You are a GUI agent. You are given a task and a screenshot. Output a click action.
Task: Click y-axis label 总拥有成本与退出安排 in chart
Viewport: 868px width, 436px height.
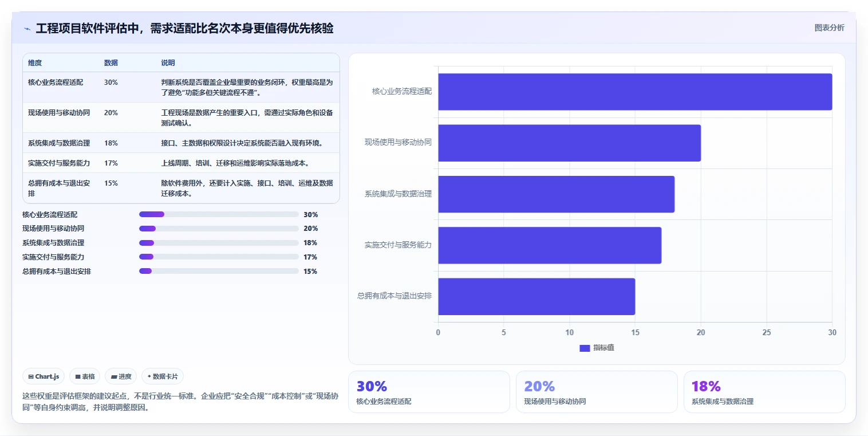pyautogui.click(x=394, y=296)
